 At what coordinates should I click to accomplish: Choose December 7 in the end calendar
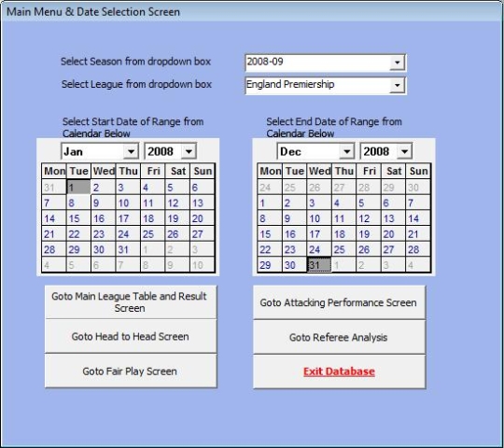(418, 203)
